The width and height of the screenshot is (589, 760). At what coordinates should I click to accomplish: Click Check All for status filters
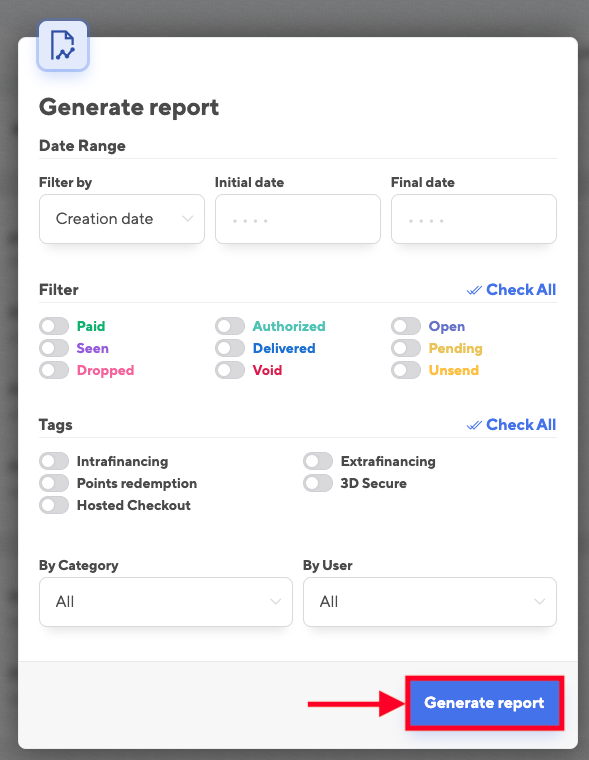pyautogui.click(x=521, y=290)
